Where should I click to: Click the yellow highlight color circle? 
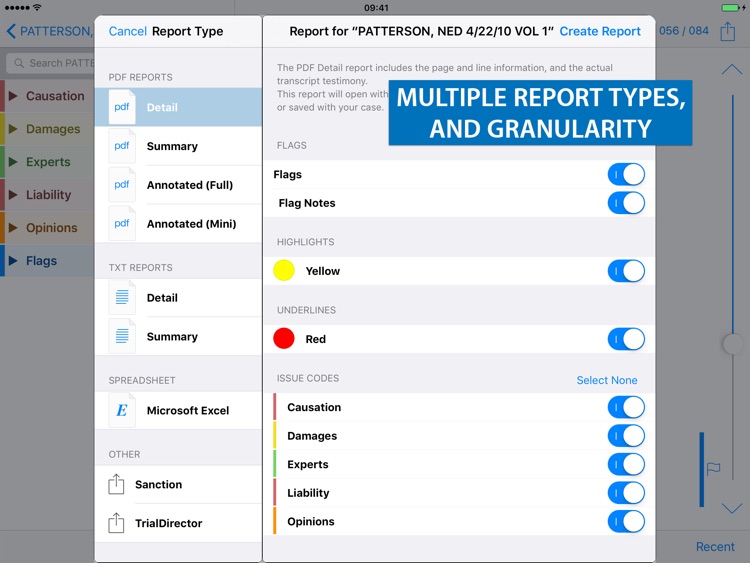tap(284, 271)
